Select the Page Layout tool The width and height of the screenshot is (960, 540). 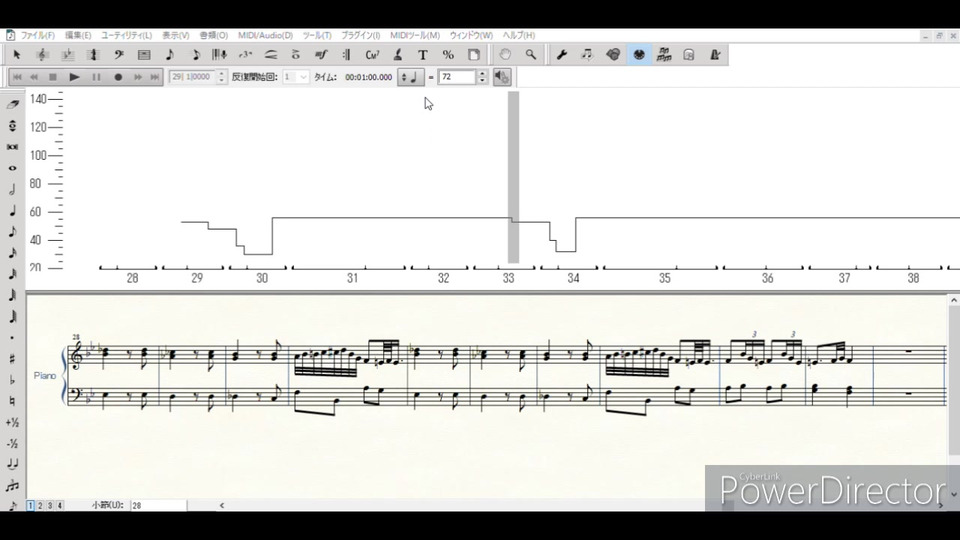pyautogui.click(x=474, y=55)
